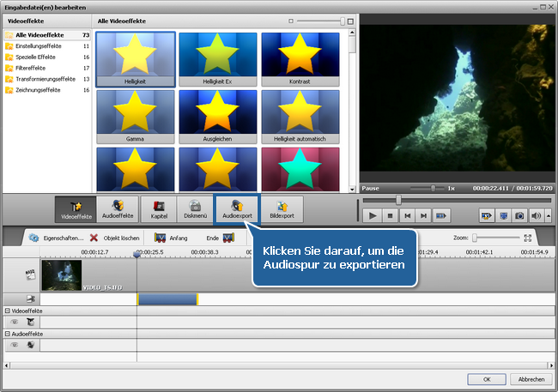Toggle visibility eye for Videoeffekte track
This screenshot has width=558, height=392.
pyautogui.click(x=15, y=321)
